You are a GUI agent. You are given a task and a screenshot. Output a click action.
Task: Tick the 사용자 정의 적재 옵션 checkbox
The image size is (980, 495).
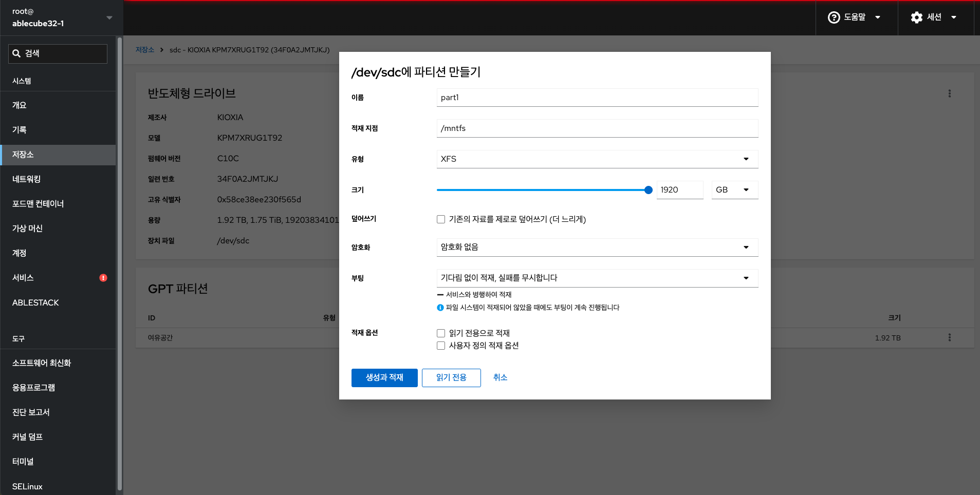tap(441, 346)
